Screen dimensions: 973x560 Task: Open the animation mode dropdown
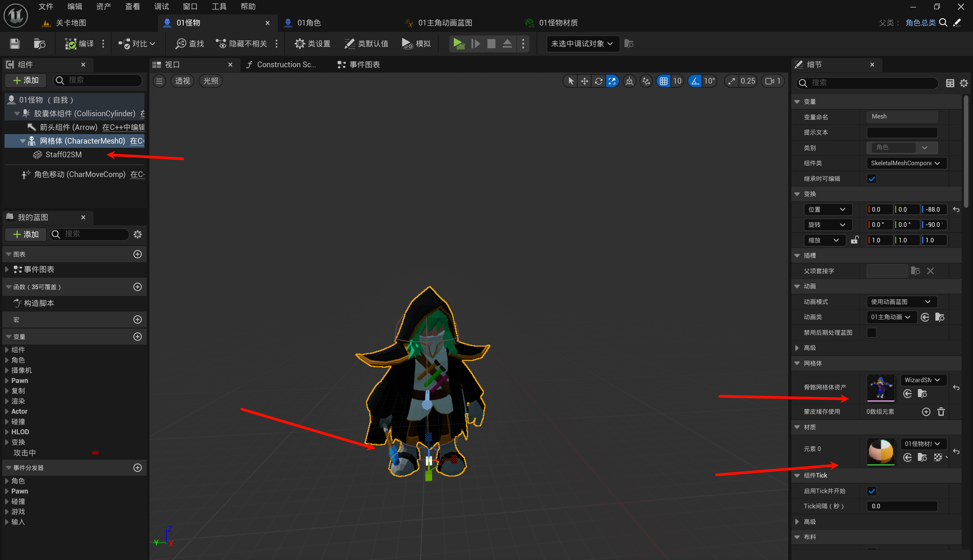pos(902,302)
